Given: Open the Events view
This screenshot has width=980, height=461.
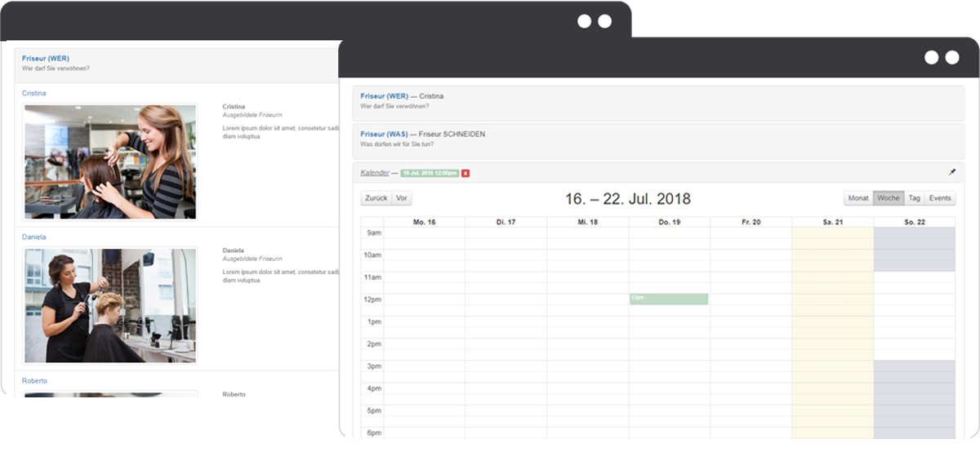Looking at the screenshot, I should click(x=940, y=198).
